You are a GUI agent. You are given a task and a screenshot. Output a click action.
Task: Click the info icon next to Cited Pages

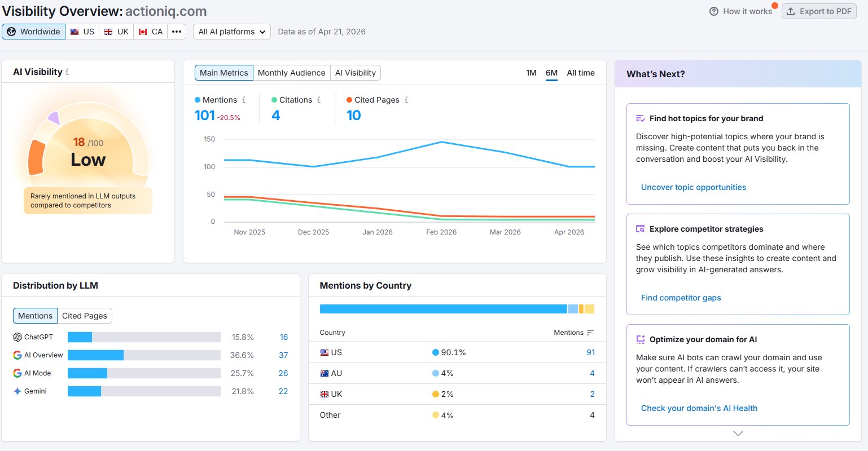click(406, 100)
